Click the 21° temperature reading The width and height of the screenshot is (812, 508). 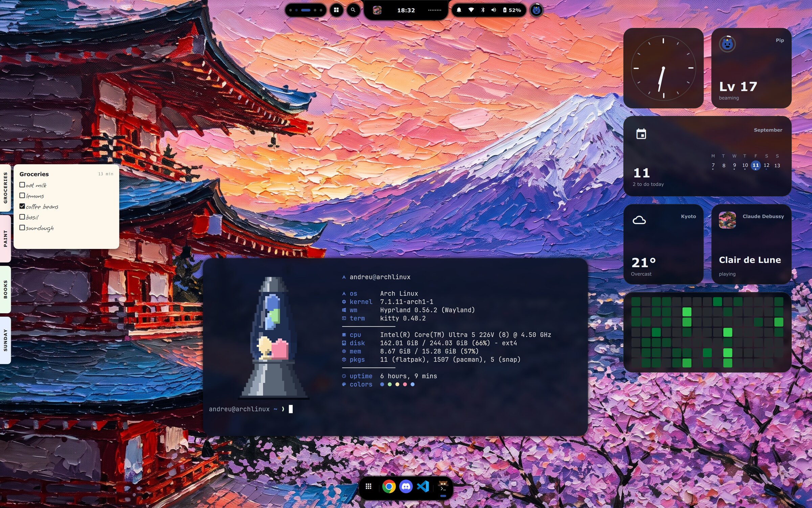(x=644, y=262)
